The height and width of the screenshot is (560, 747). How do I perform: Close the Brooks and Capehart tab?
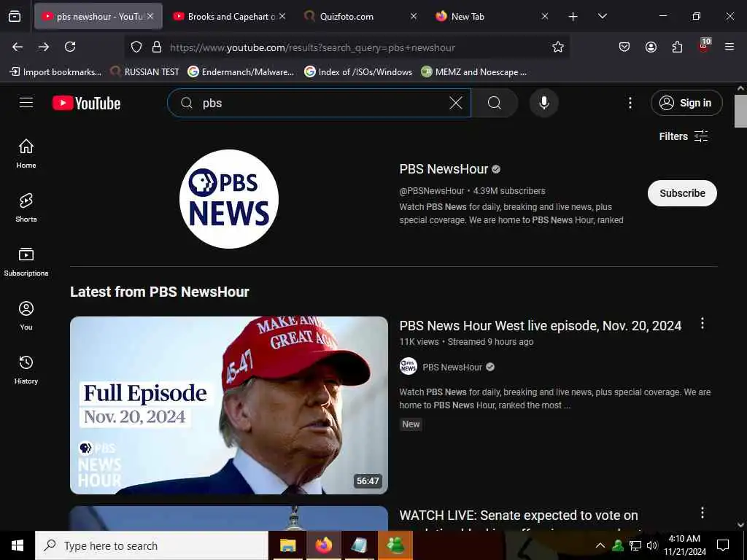282,16
